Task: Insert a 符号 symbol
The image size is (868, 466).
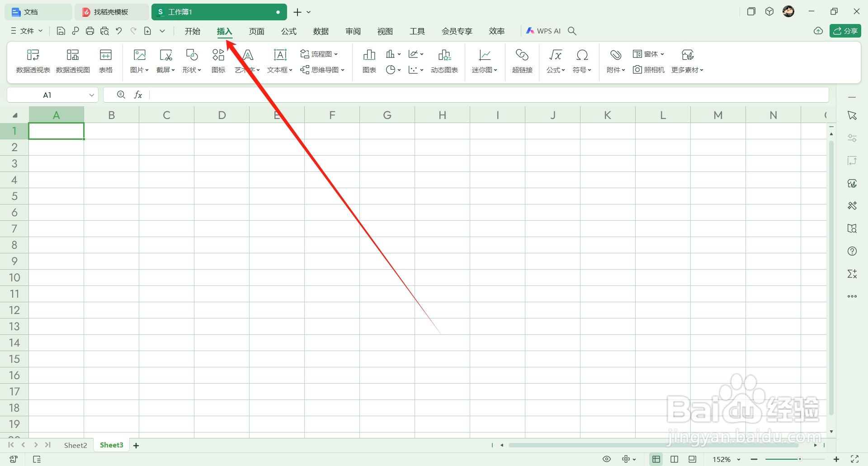Action: 582,61
